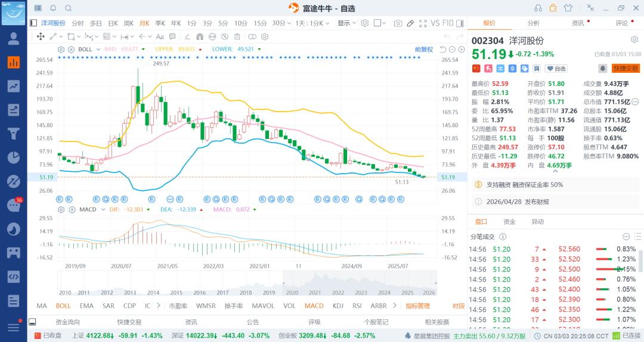This screenshot has height=342, width=644.
Task: Open the messages icon with 36 badge
Action: point(13,205)
